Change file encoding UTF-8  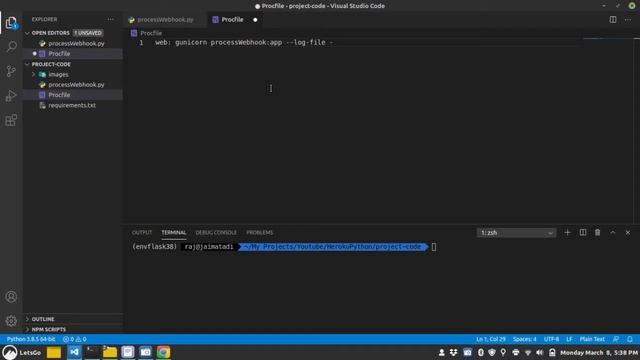pyautogui.click(x=551, y=339)
